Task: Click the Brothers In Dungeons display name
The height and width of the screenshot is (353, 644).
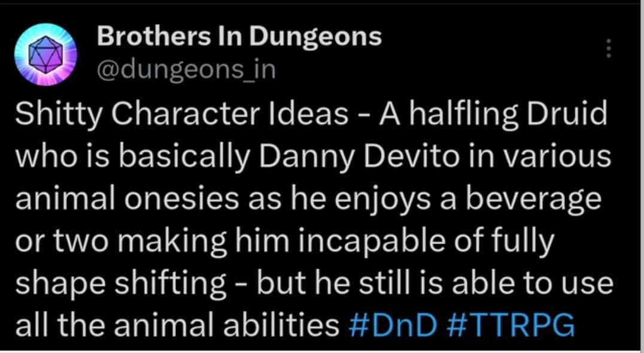Action: pos(239,37)
